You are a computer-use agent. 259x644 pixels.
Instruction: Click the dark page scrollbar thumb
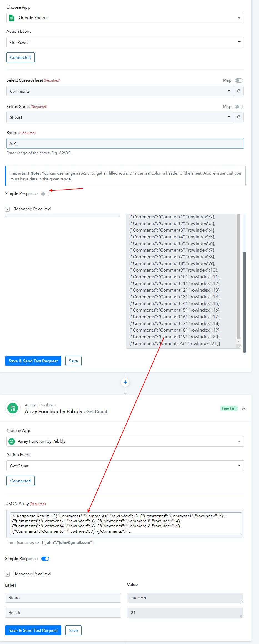tap(245, 302)
